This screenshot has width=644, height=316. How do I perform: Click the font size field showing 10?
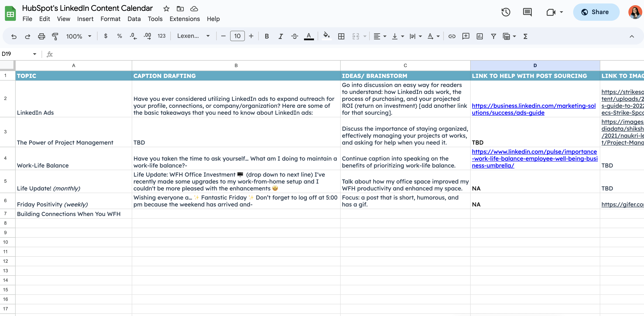(237, 36)
